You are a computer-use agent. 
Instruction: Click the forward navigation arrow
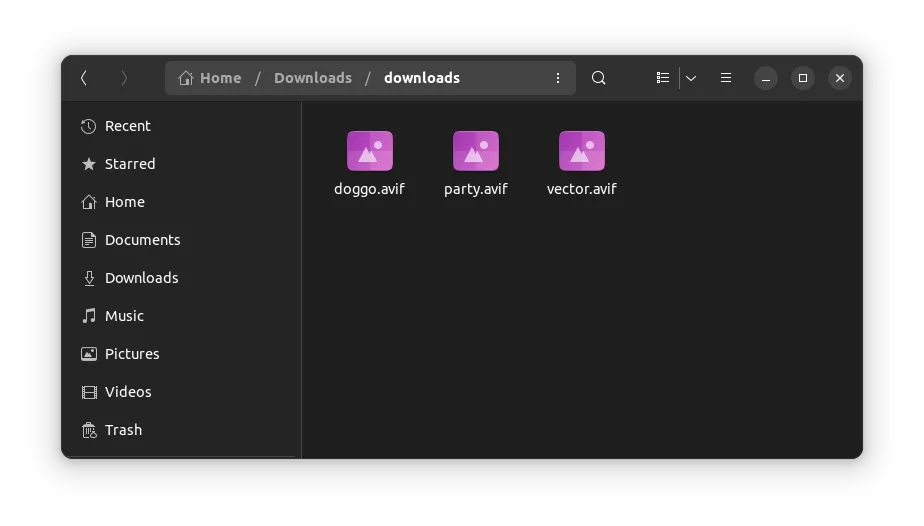pos(124,78)
